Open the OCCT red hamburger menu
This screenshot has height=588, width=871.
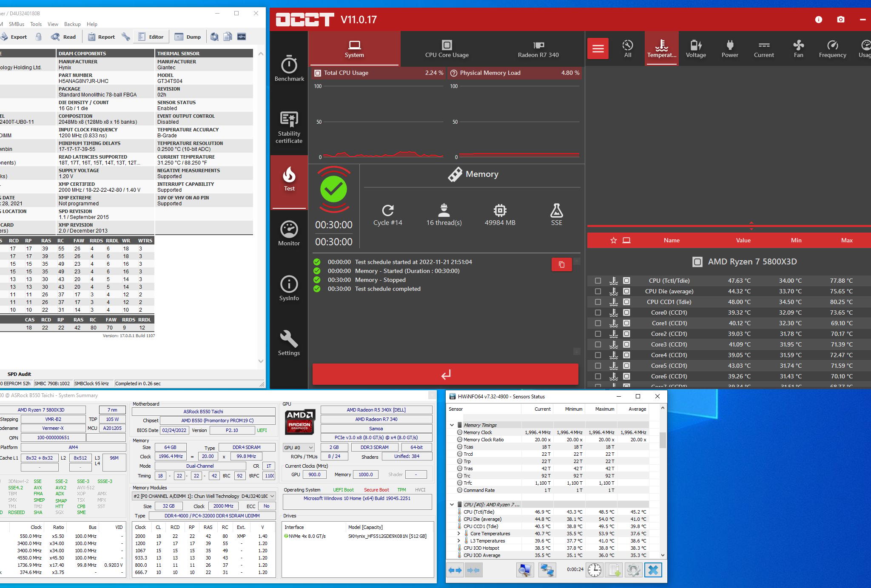coord(598,48)
